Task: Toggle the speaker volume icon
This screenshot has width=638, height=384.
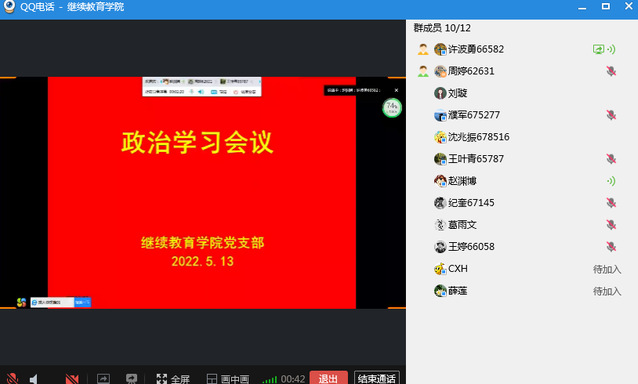Action: pyautogui.click(x=33, y=379)
